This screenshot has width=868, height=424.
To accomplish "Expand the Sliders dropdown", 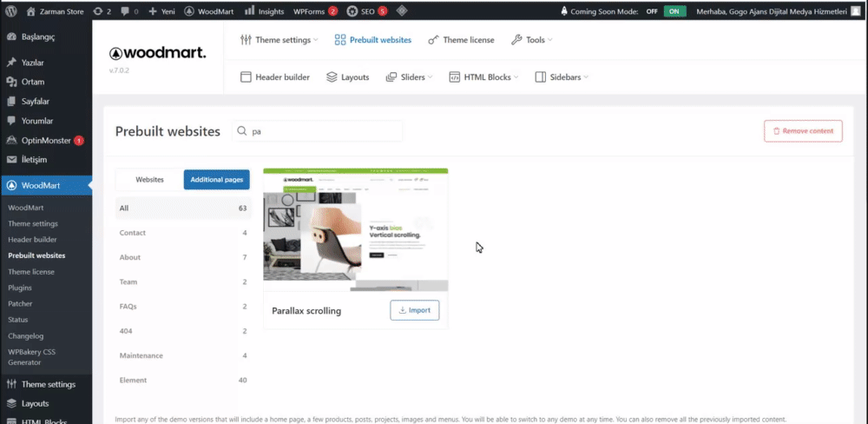I will tap(409, 77).
